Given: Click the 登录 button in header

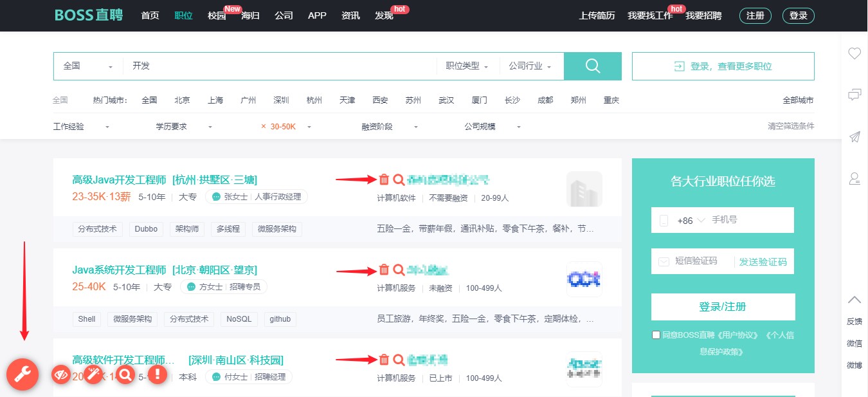Looking at the screenshot, I should pyautogui.click(x=799, y=15).
